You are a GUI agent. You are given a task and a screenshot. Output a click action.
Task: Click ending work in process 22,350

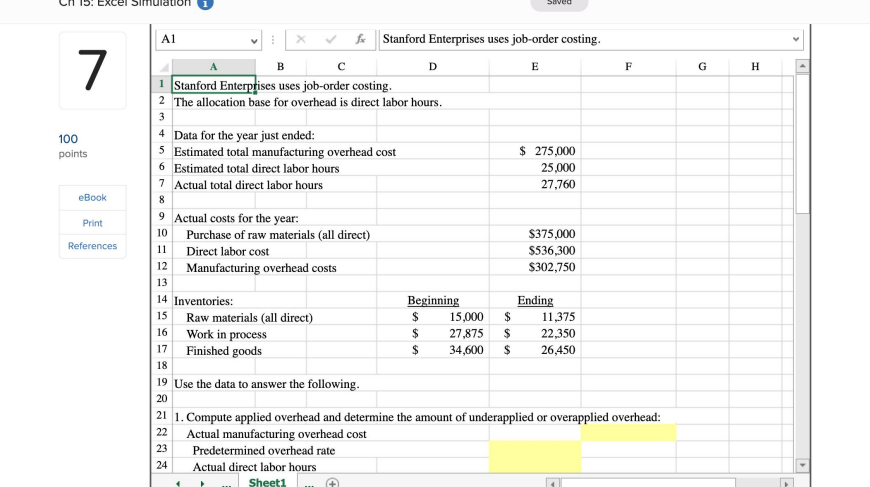[535, 333]
